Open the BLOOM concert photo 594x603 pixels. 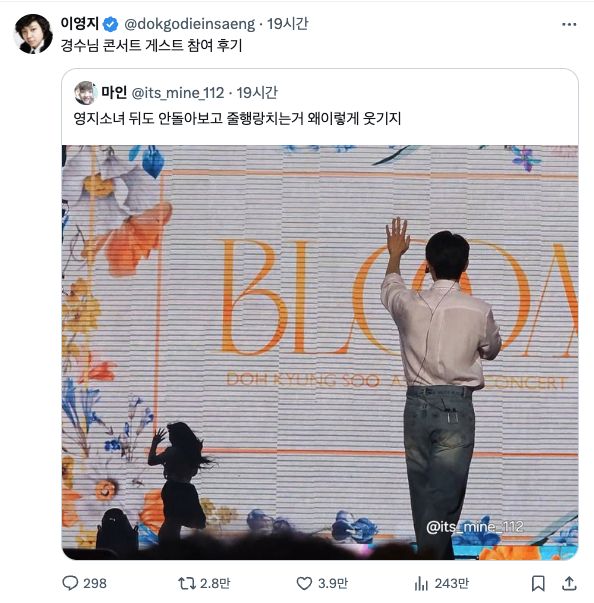(320, 352)
